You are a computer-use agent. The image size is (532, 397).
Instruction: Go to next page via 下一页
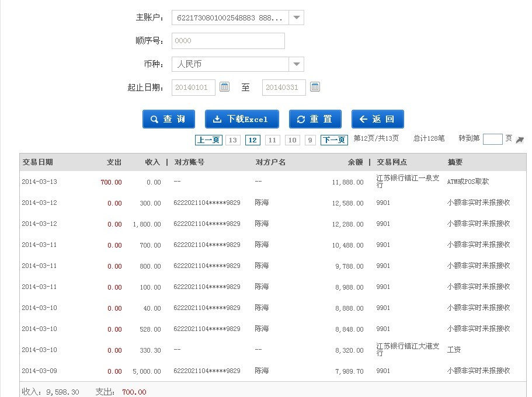click(x=334, y=140)
